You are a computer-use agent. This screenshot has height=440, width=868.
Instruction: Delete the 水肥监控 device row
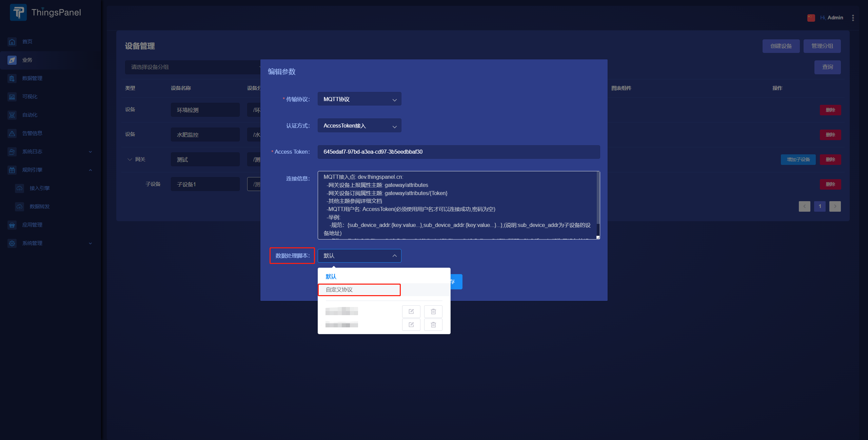(830, 135)
